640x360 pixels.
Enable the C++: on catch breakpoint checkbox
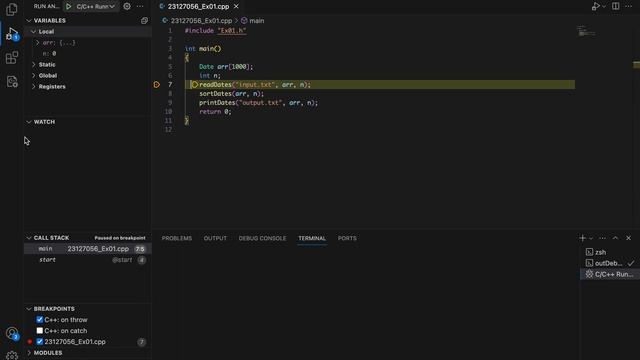[x=40, y=331]
